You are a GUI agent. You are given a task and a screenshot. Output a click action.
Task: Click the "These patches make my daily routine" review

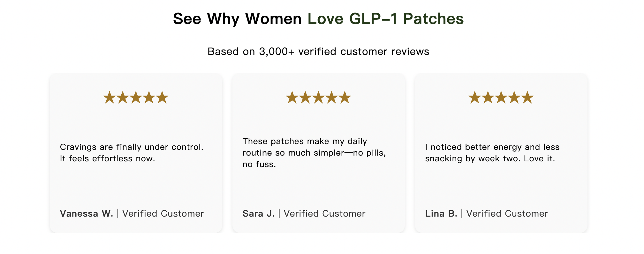(314, 153)
